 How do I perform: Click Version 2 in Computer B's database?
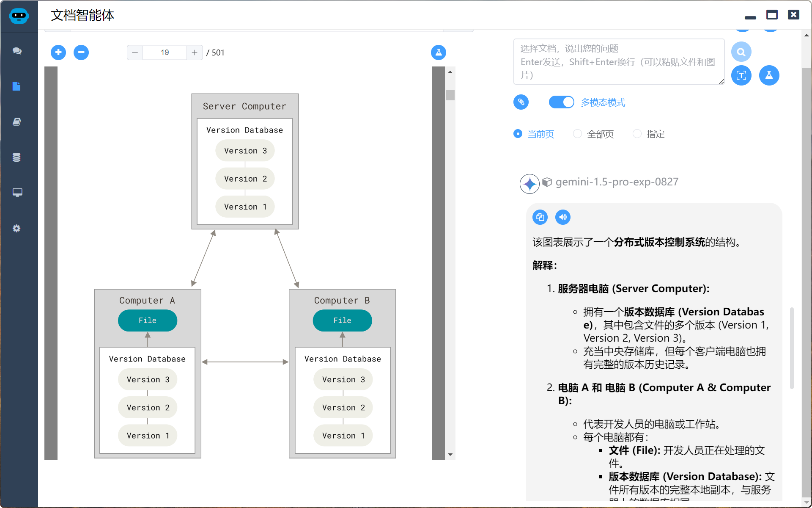click(343, 408)
